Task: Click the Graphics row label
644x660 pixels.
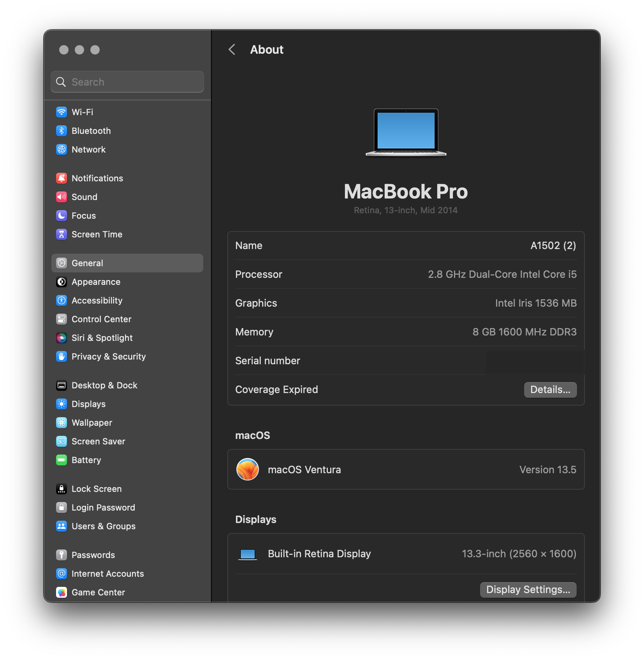Action: click(256, 303)
